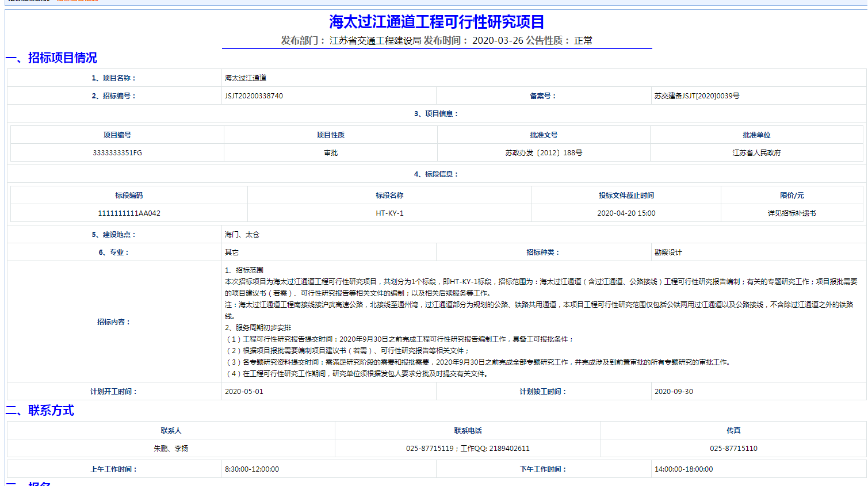Click the label 2、招标编号

click(x=113, y=96)
